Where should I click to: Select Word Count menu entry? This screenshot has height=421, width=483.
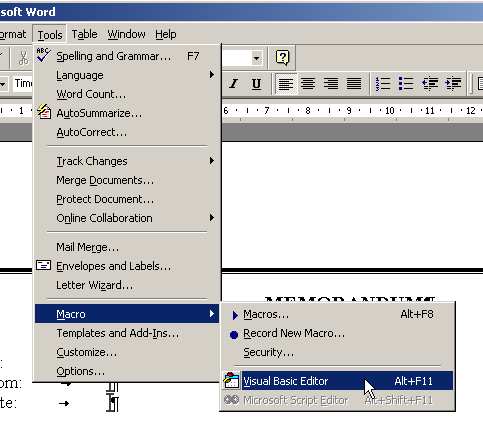click(x=127, y=94)
